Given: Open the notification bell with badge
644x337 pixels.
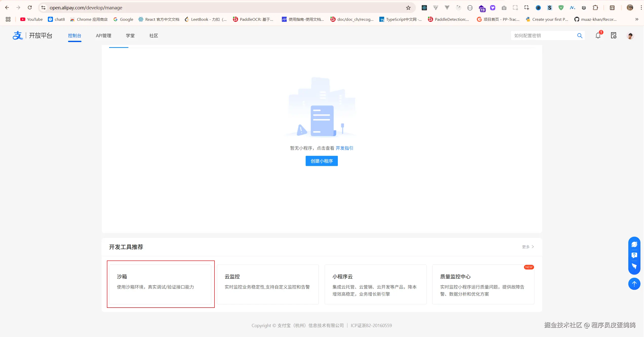Looking at the screenshot, I should click(598, 35).
